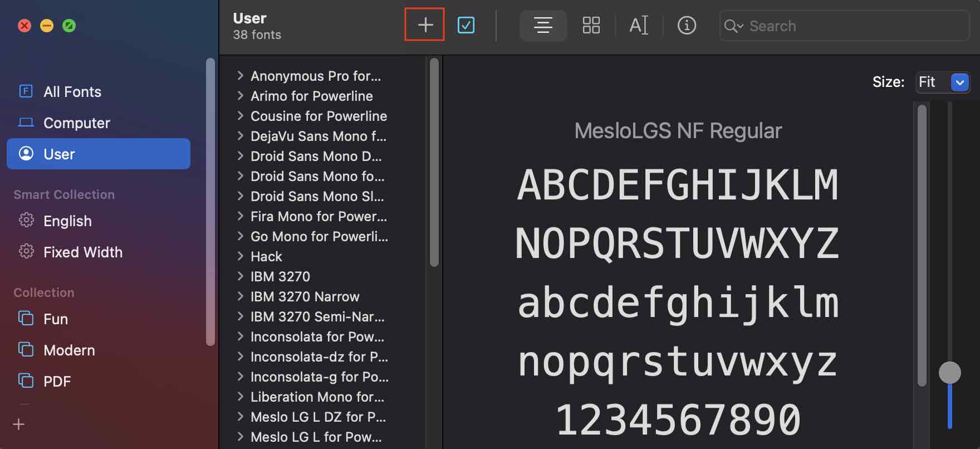Select Computer in the sidebar

[99, 123]
